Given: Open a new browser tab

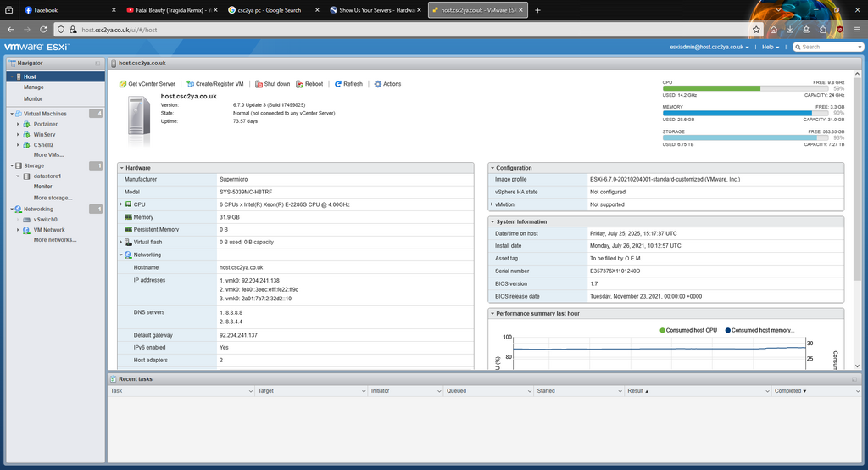Looking at the screenshot, I should point(537,10).
